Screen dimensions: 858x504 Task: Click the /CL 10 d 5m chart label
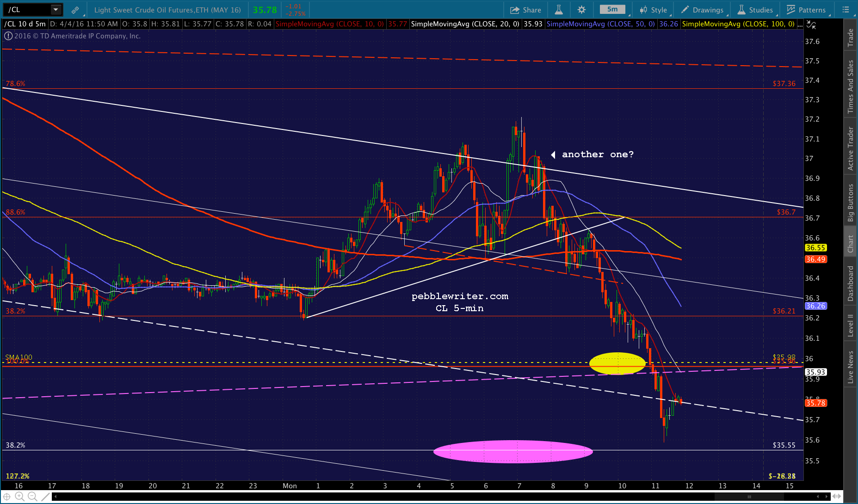(x=25, y=24)
